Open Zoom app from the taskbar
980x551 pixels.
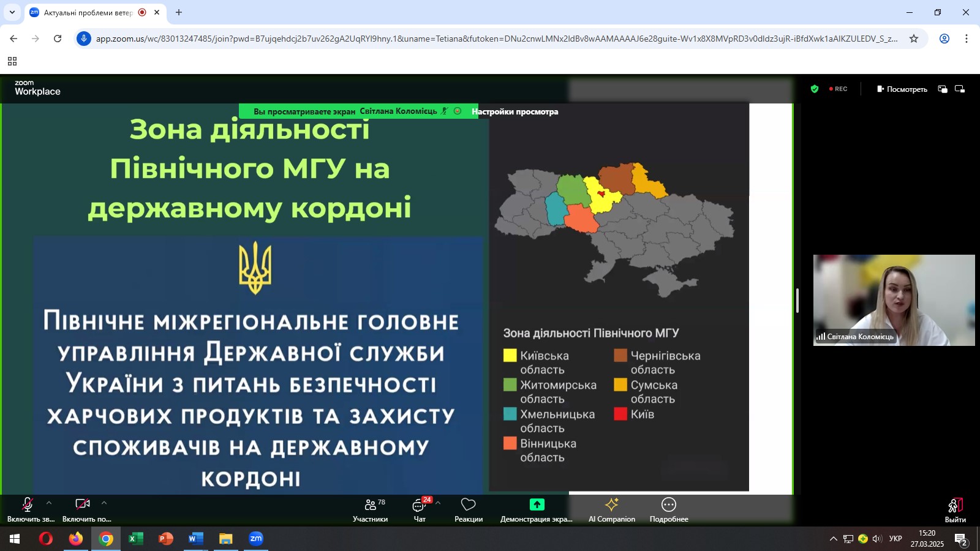click(256, 539)
